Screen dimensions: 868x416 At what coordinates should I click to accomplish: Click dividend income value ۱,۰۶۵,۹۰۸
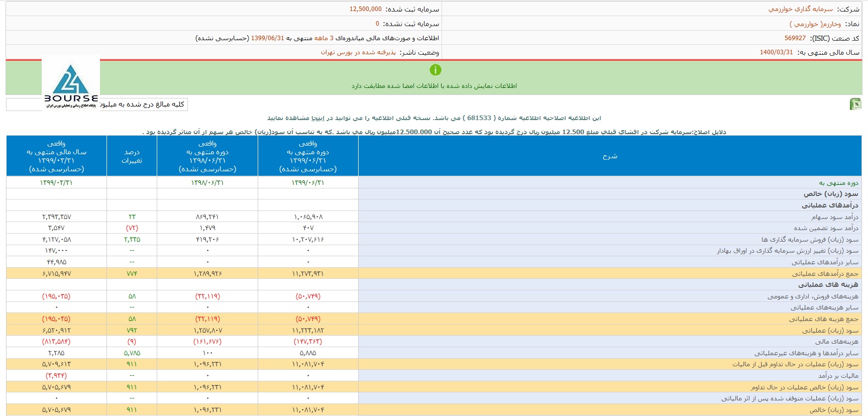pos(308,217)
